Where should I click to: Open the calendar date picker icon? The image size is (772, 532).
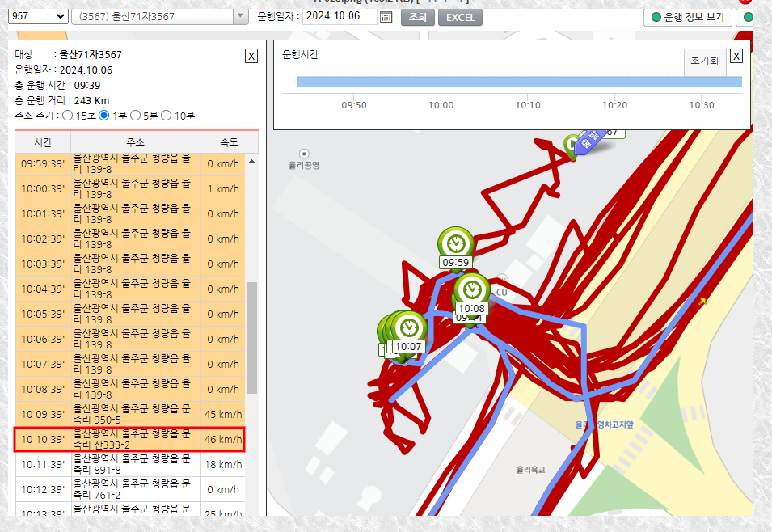coord(386,17)
